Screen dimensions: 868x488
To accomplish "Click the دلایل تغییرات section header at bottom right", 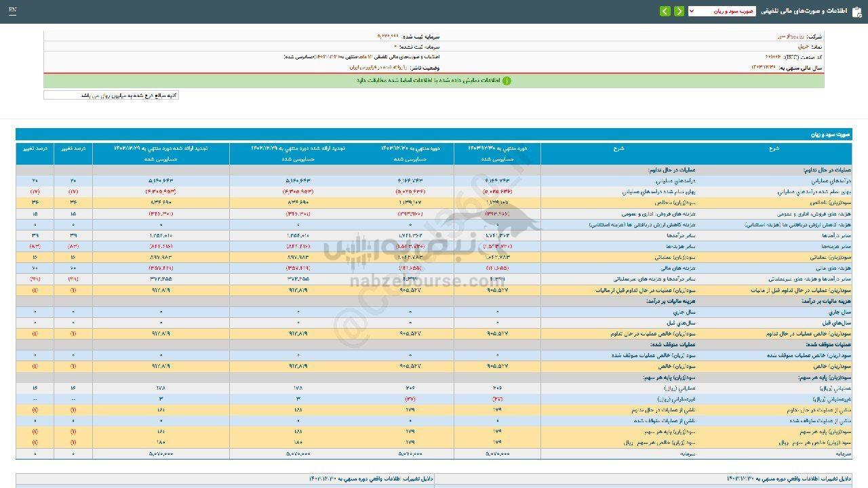I will [x=790, y=479].
